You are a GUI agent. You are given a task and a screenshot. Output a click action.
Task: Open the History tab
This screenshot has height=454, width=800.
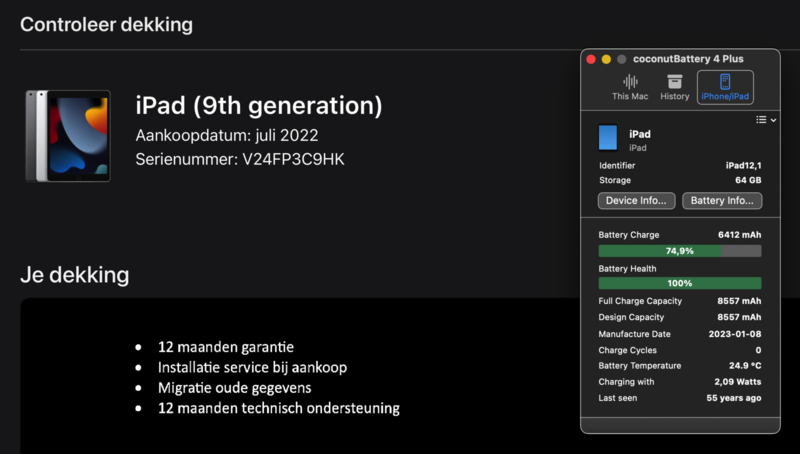coord(674,87)
